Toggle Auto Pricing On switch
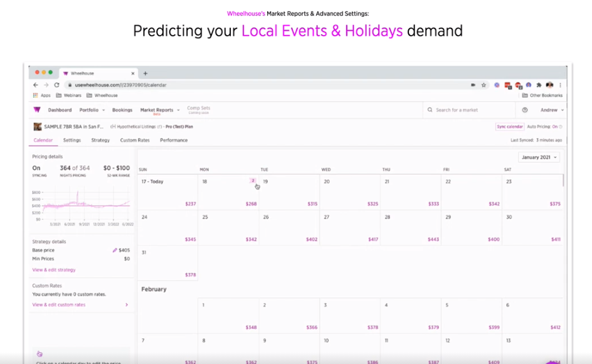592x364 pixels. [555, 127]
